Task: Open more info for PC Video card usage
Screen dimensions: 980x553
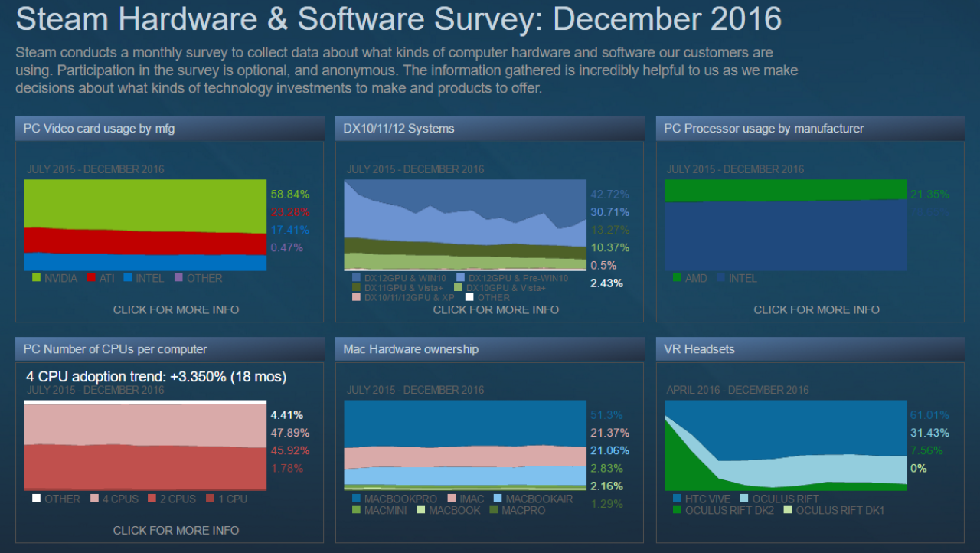Action: [x=176, y=309]
